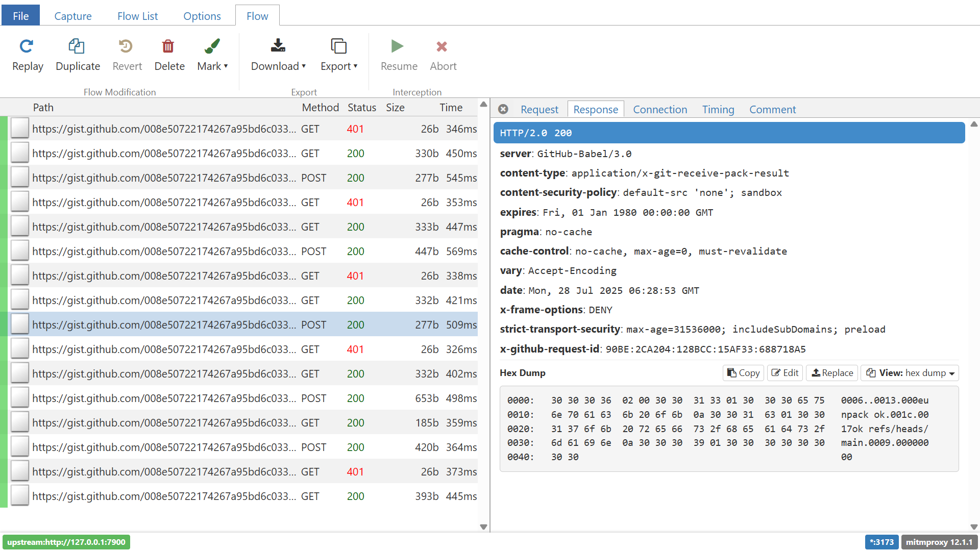Click the Export copy icon
Viewport: 980px width, 551px height.
pos(338,46)
